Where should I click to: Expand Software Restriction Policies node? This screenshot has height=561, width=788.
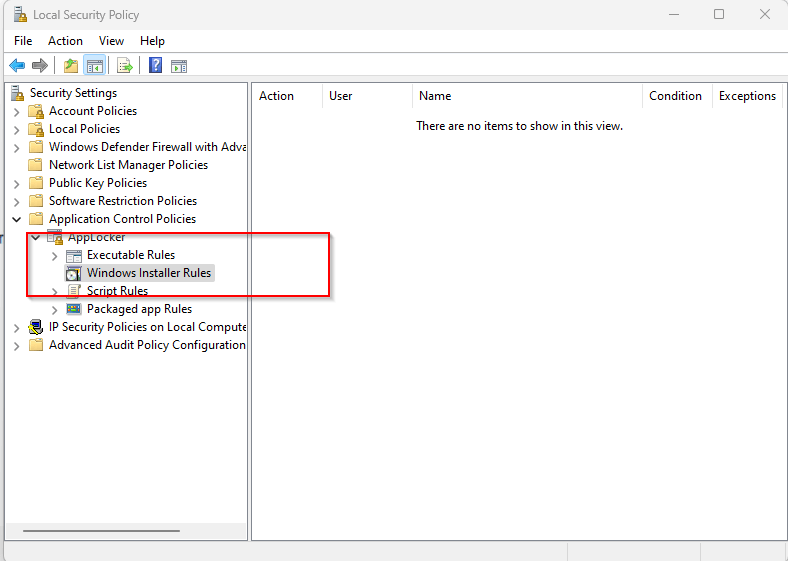17,202
